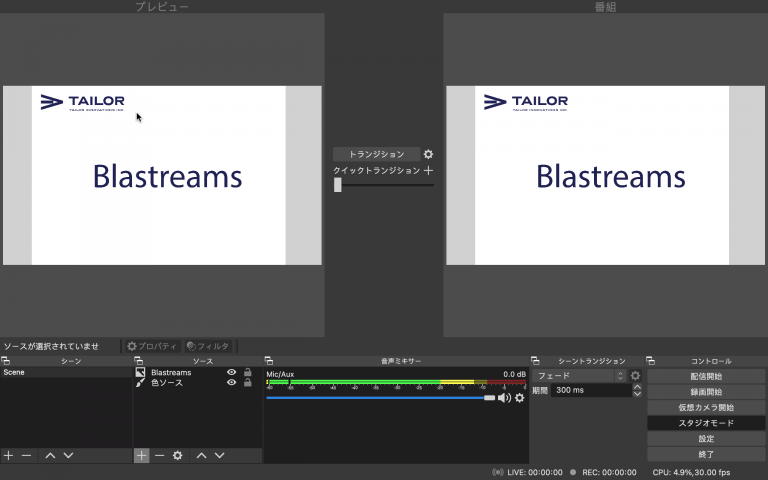Image resolution: width=768 pixels, height=480 pixels.
Task: Remove selected source with minus button
Action: click(159, 456)
